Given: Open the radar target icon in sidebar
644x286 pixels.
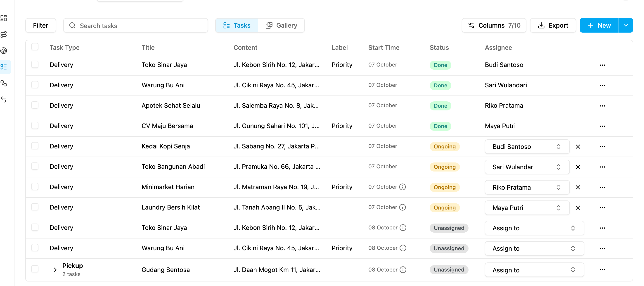Looking at the screenshot, I should click(x=4, y=50).
